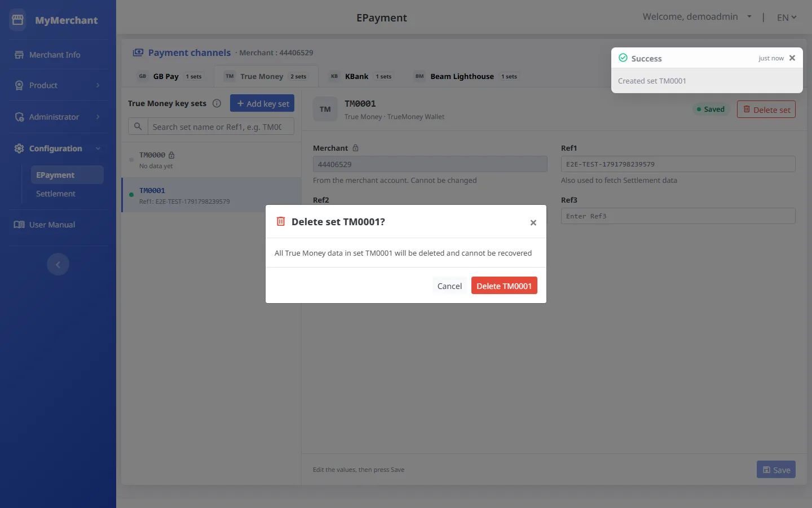The width and height of the screenshot is (812, 508).
Task: Confirm with the Delete TM0001 button
Action: [x=504, y=286]
